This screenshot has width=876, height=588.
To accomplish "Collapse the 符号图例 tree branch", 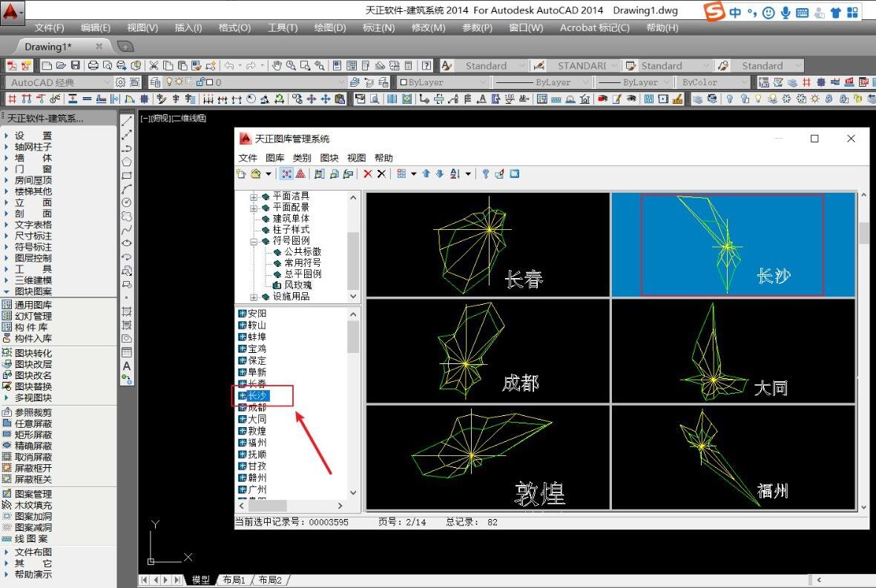I will (255, 241).
